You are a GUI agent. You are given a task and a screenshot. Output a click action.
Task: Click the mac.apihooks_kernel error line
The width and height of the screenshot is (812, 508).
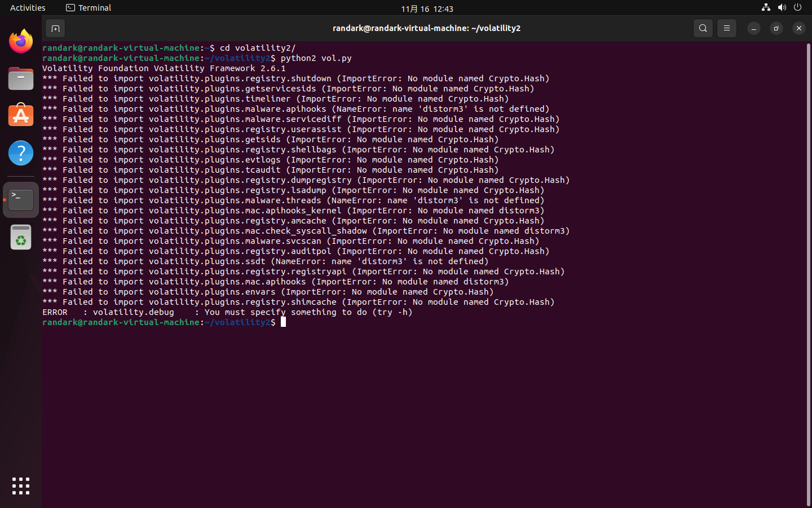pos(293,211)
